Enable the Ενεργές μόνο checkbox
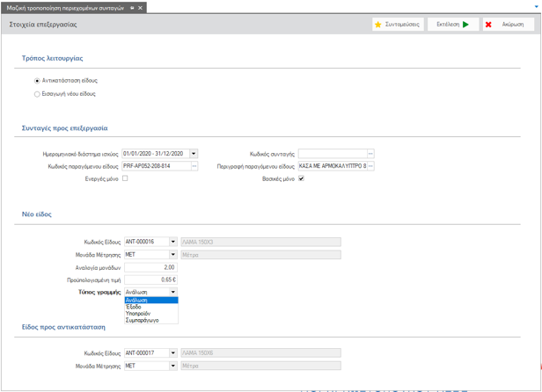The width and height of the screenshot is (542, 392). (x=125, y=178)
